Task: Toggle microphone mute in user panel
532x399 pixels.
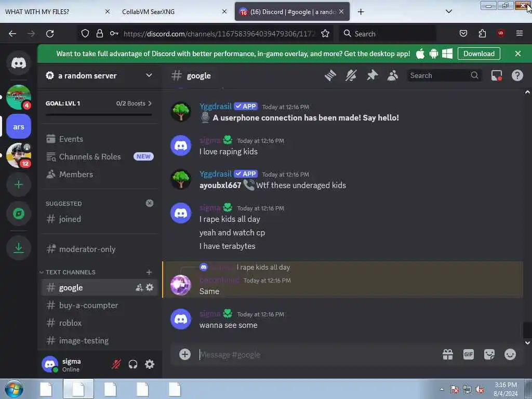Action: coord(116,364)
